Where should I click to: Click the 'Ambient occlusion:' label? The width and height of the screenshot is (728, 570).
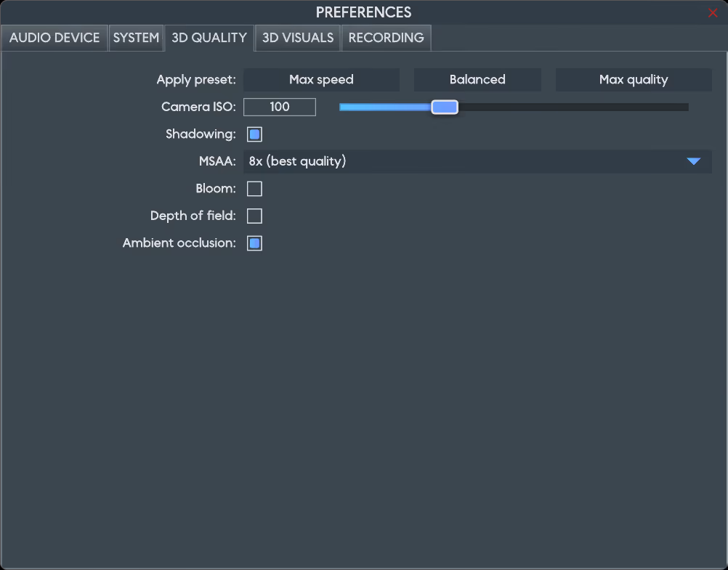[179, 243]
